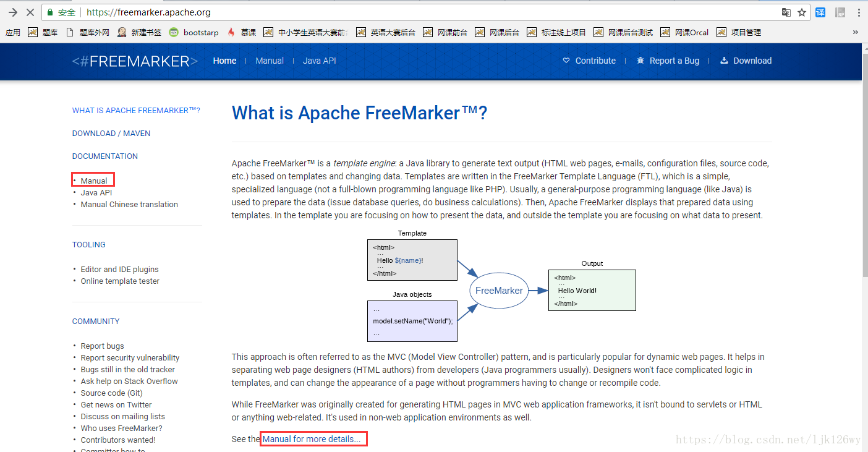
Task: Expand the bookmarks overflow chevron
Action: (x=856, y=33)
